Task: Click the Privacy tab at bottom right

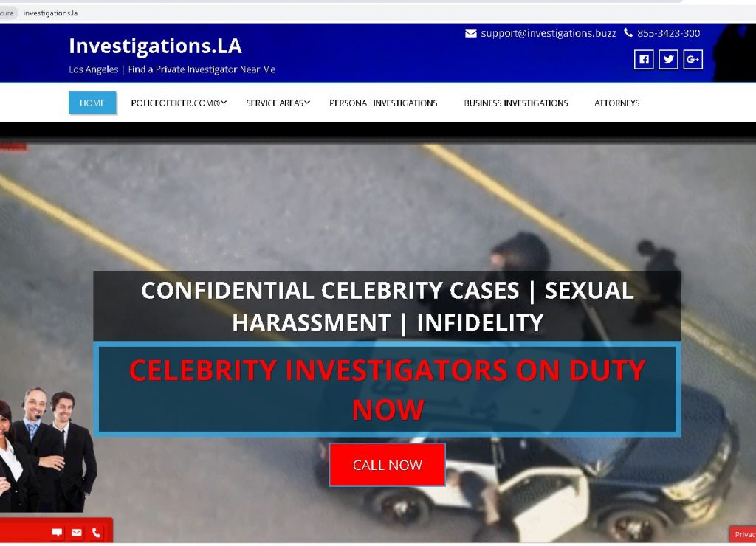Action: click(x=743, y=534)
